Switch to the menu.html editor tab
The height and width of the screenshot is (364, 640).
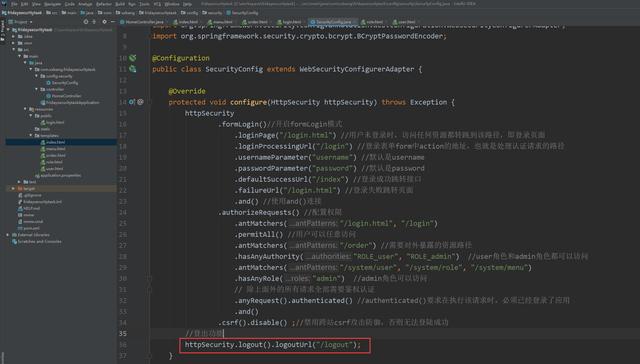220,22
